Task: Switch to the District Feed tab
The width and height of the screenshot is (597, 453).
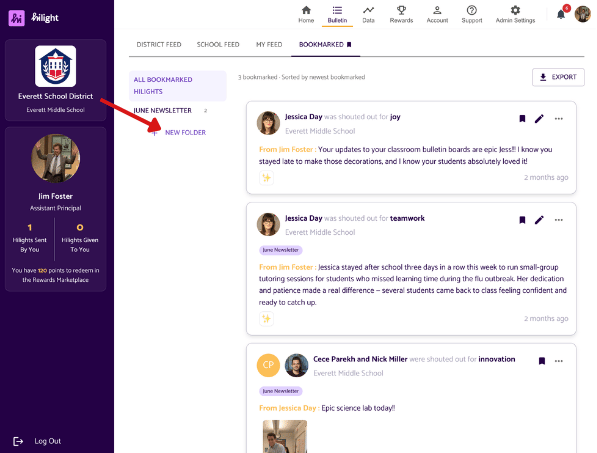Action: tap(159, 45)
